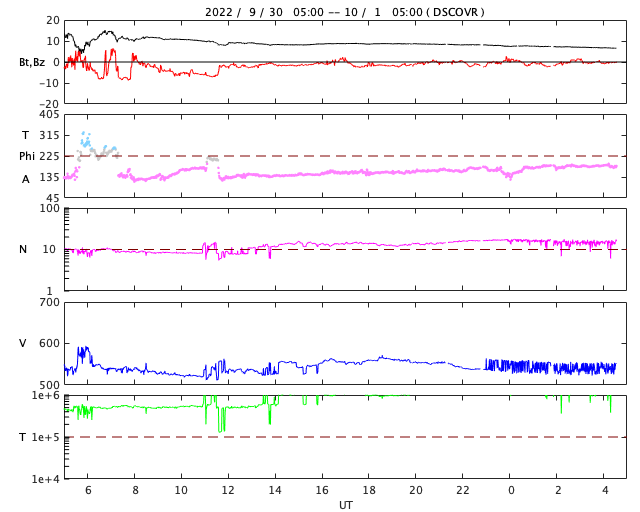Click the "T" label above Phi
The width and height of the screenshot is (640, 512).
click(26, 135)
